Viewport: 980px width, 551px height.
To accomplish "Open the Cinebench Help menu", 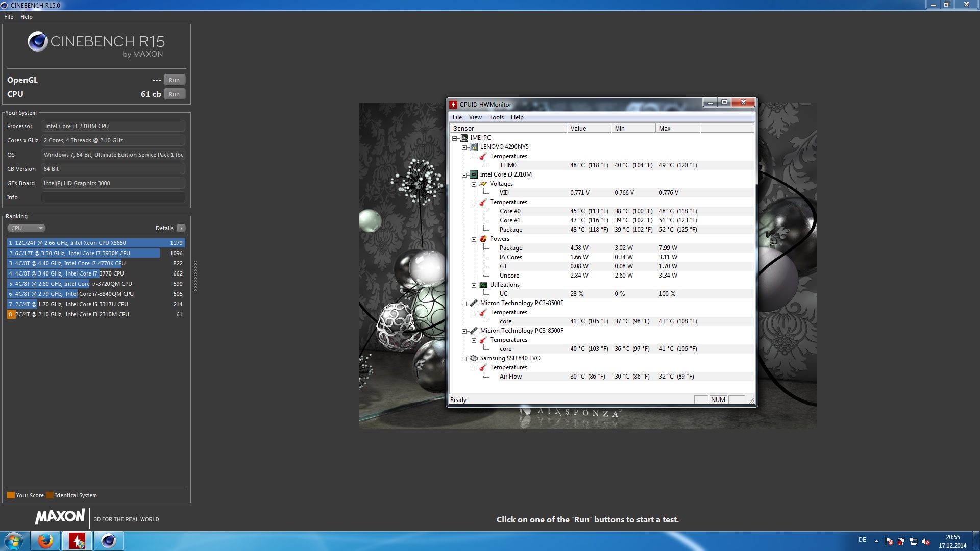I will click(x=26, y=17).
